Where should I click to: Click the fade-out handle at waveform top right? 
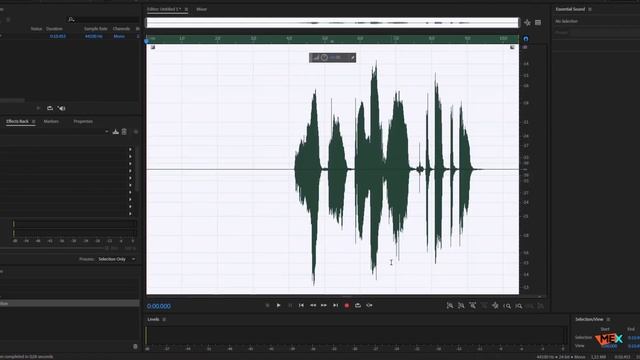point(512,47)
